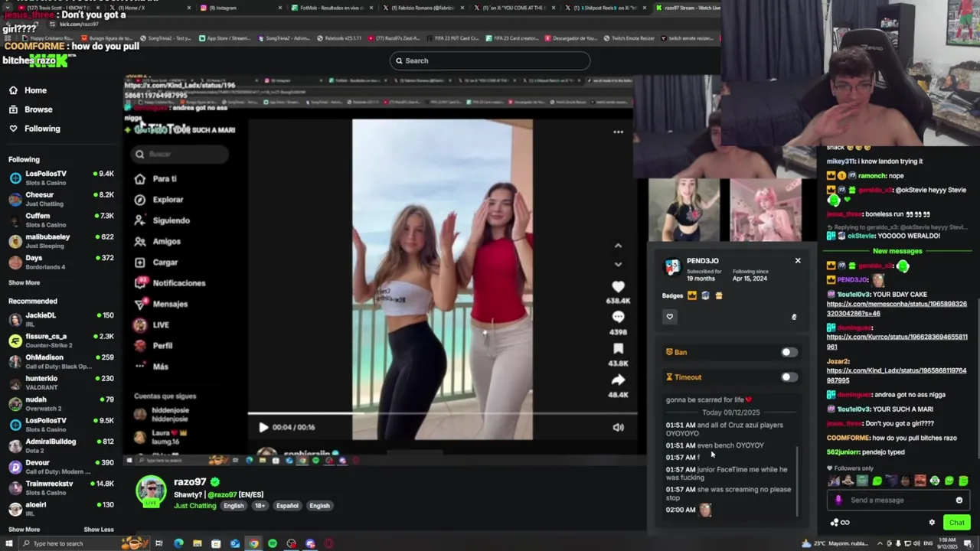Open chat settings gear icon
This screenshot has width=980, height=551.
tap(932, 523)
